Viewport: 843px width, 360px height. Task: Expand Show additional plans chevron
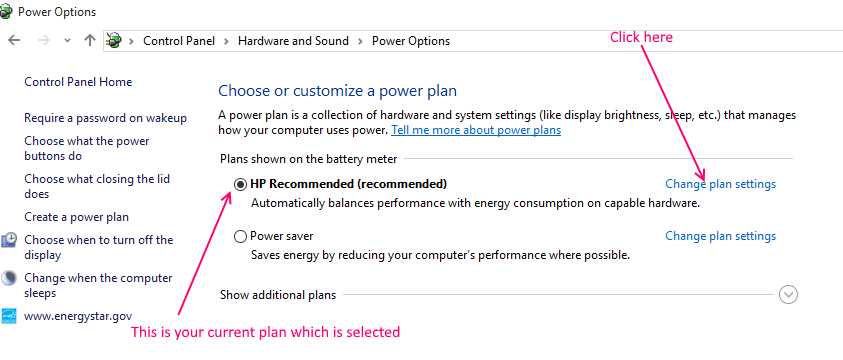[x=788, y=294]
